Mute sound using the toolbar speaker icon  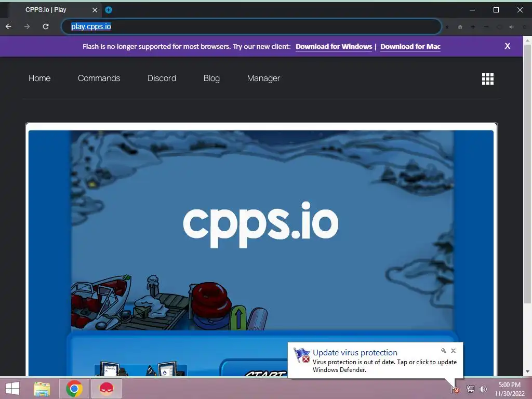pyautogui.click(x=511, y=27)
